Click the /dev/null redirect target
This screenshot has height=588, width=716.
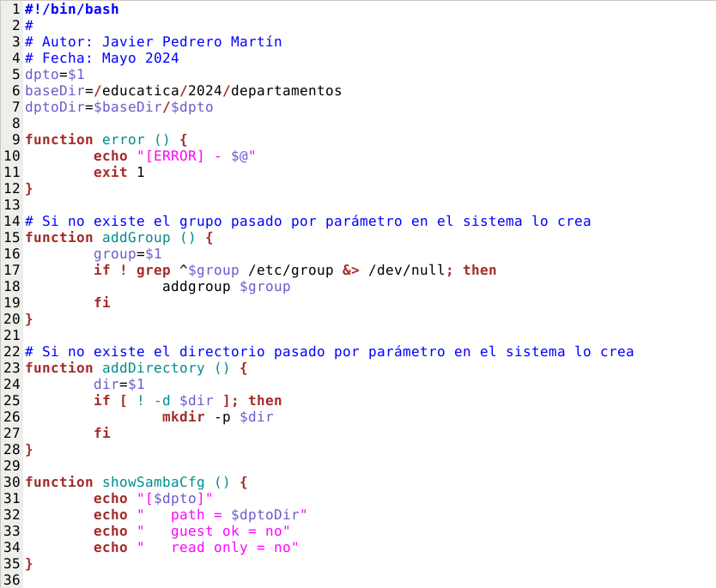[x=406, y=270]
